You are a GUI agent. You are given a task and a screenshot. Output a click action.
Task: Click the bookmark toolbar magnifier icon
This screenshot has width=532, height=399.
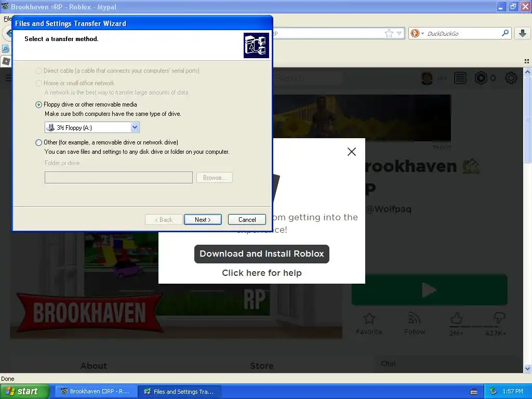[5, 49]
